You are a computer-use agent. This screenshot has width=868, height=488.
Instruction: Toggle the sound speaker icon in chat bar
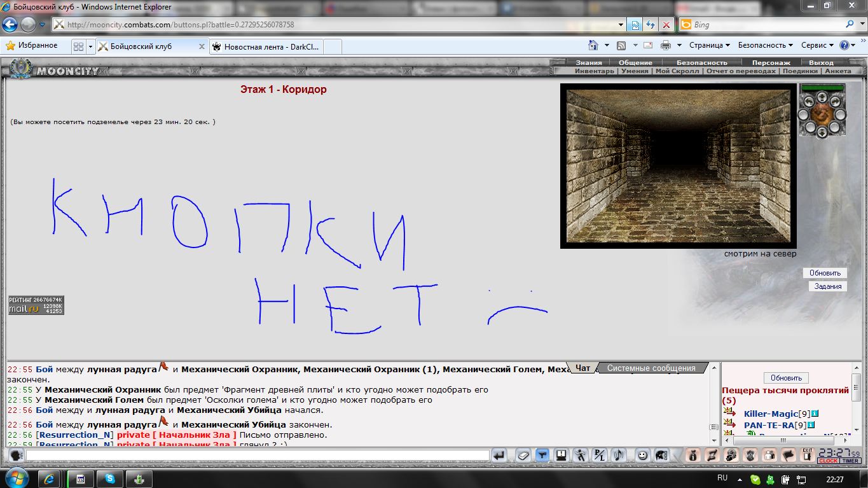(x=619, y=456)
